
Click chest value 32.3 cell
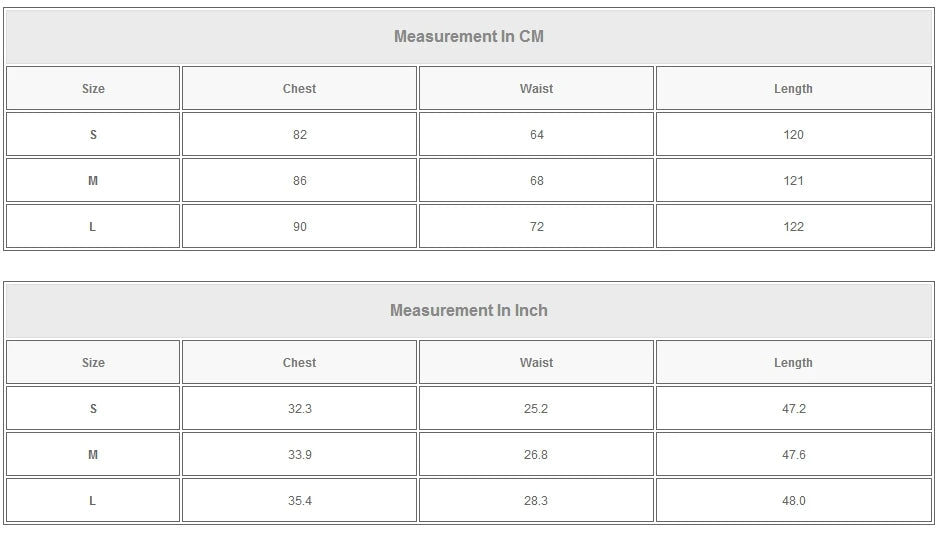[299, 409]
